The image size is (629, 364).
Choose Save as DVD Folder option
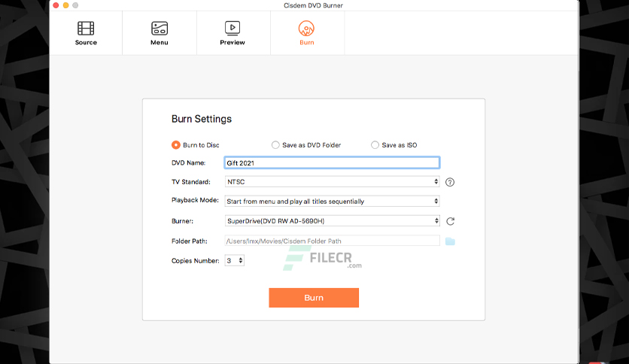275,144
